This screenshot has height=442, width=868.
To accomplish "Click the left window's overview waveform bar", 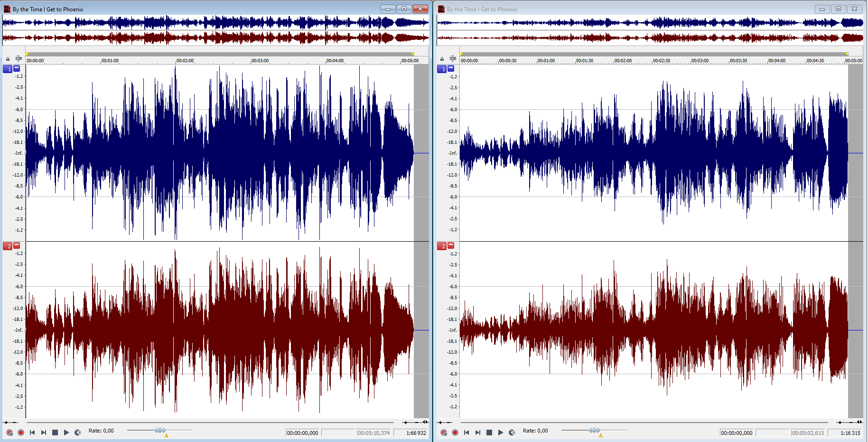I will pyautogui.click(x=215, y=30).
